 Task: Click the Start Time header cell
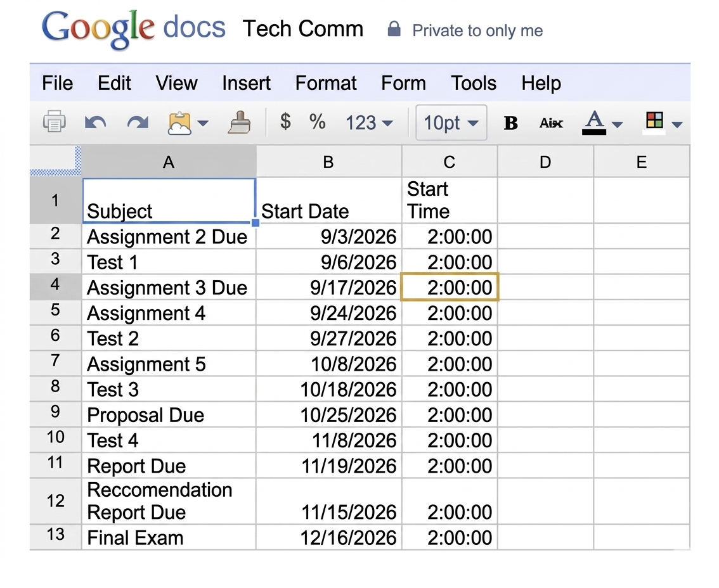(450, 200)
